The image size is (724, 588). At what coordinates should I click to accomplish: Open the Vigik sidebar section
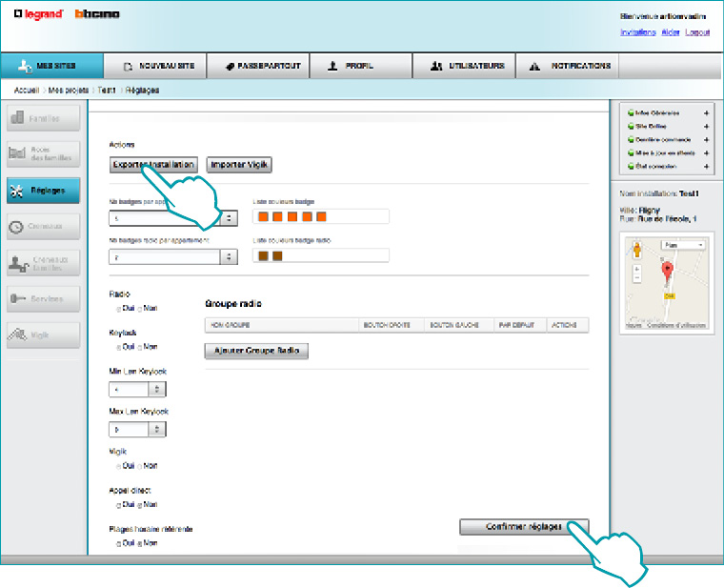(x=43, y=335)
